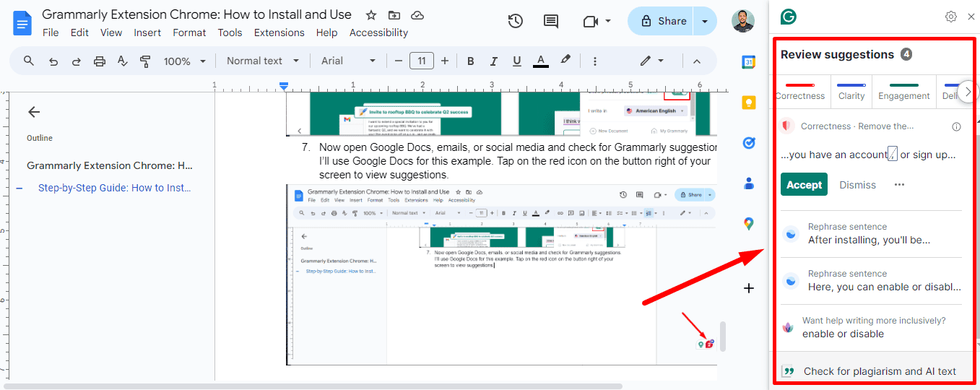This screenshot has width=980, height=390.
Task: Open Google Keep side panel
Action: [749, 103]
